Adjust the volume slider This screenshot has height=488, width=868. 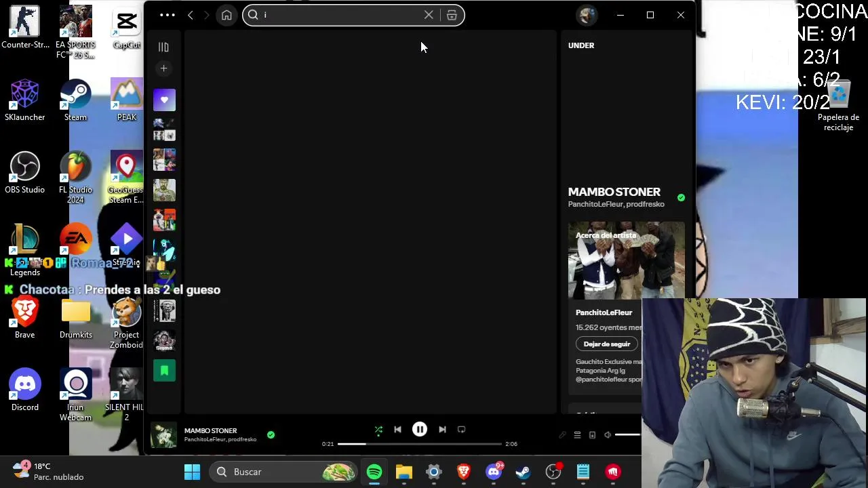coord(629,435)
